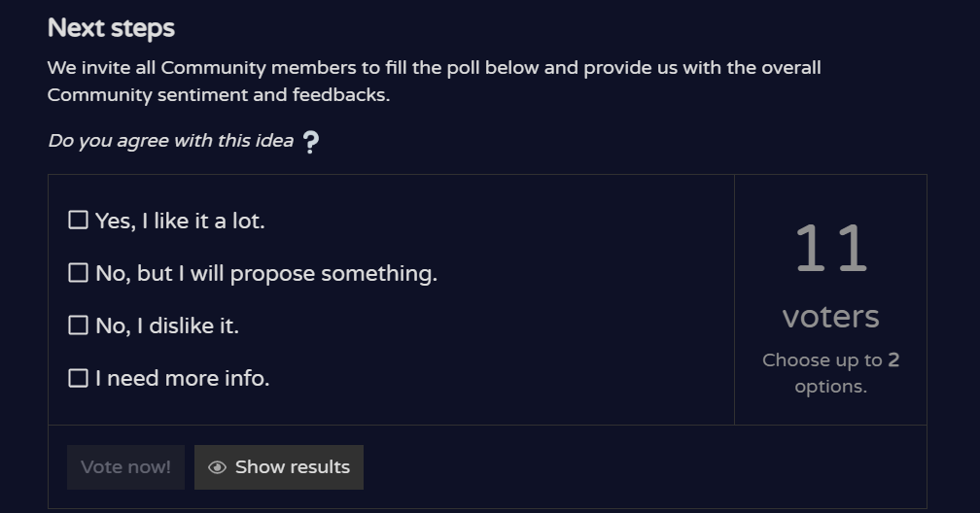Click the 'Choose up to' hint text

[822, 360]
